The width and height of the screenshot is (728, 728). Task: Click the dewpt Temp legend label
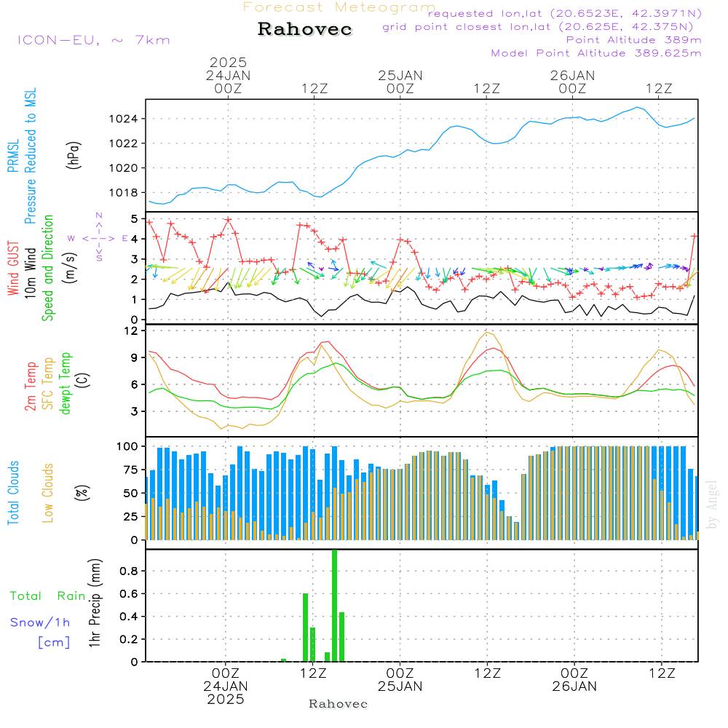[65, 383]
